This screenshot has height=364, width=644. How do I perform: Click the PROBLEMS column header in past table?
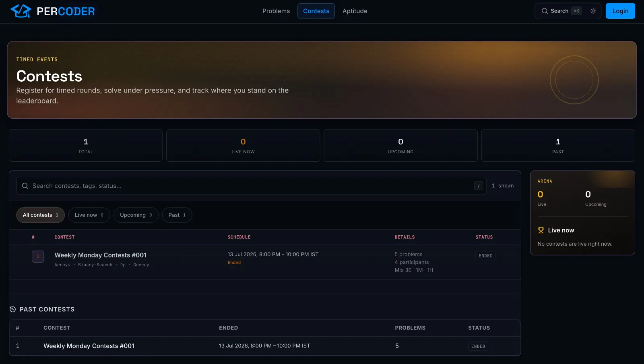click(410, 328)
